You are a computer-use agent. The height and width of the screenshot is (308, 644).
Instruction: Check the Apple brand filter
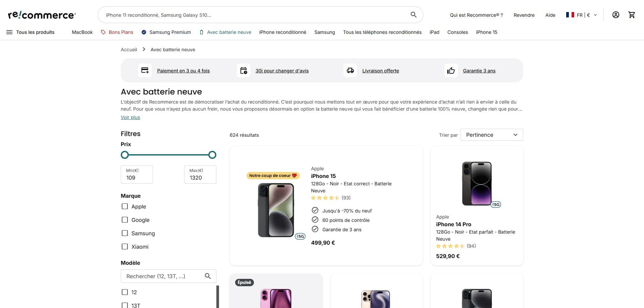tap(125, 206)
